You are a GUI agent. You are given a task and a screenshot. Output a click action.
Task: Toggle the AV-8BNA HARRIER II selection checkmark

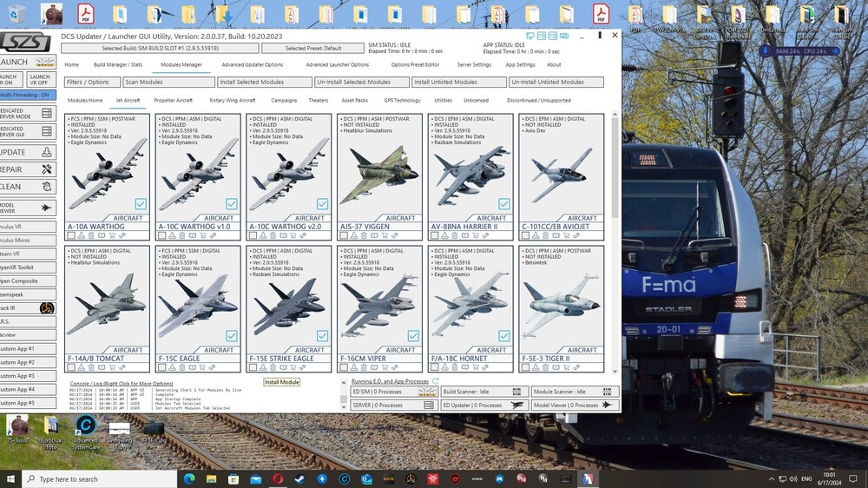(x=503, y=204)
